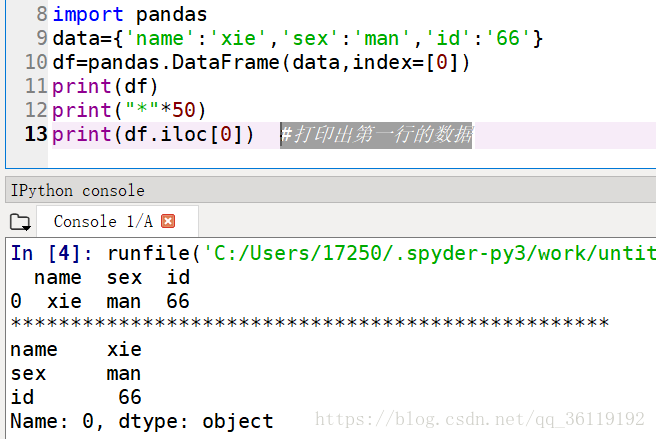Click line number 13 in the editor

click(36, 134)
